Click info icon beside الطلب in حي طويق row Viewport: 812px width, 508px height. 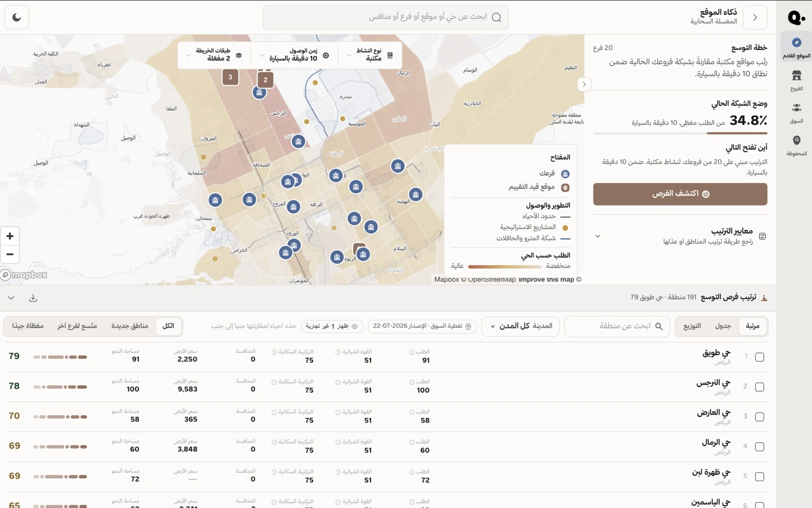[412, 352]
